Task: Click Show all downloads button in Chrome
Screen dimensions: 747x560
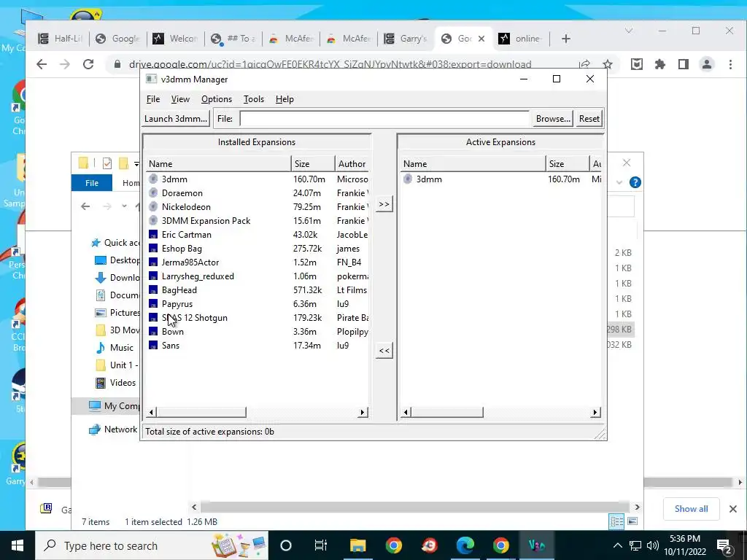Action: 691,509
